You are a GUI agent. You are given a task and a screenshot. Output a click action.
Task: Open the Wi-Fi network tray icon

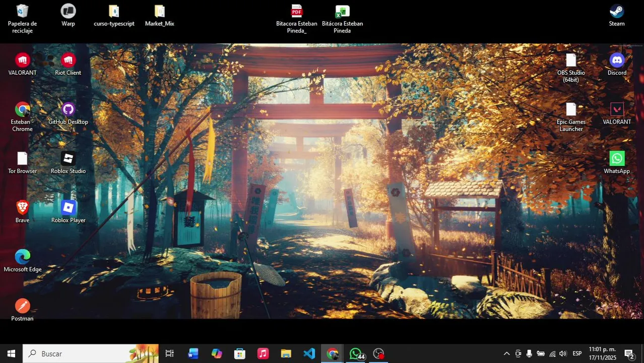coord(552,353)
